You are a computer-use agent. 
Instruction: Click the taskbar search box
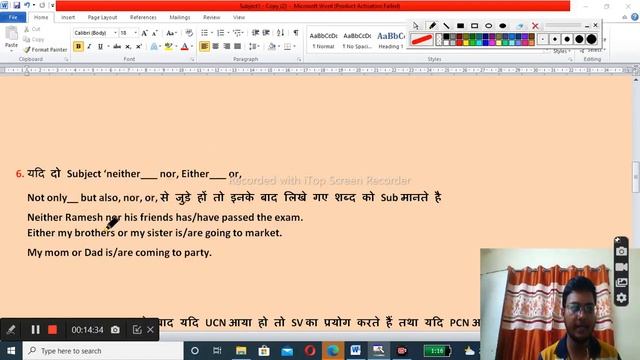click(103, 351)
